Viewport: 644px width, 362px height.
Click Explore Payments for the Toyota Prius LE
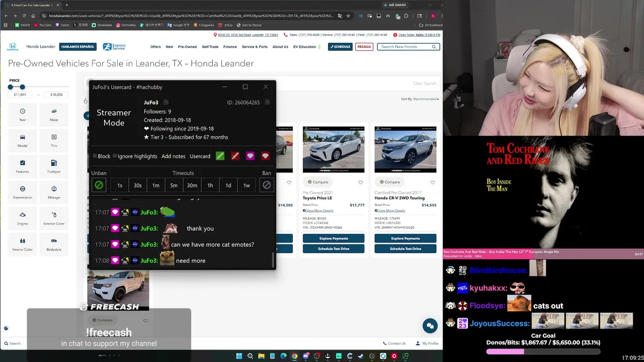(334, 238)
